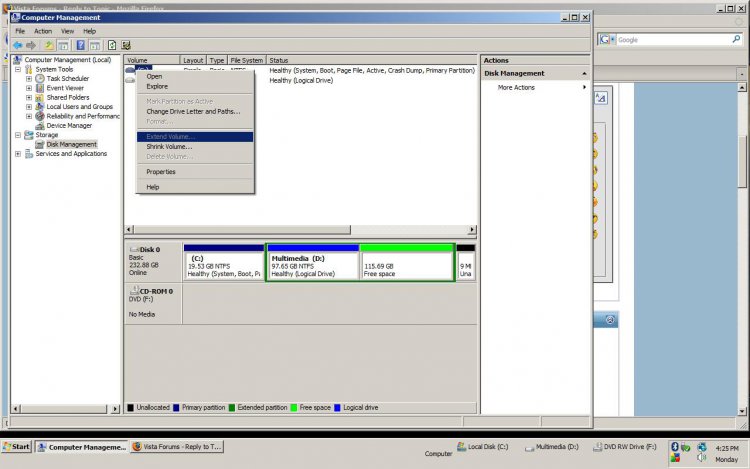Click the Local Users and Groups icon

click(x=40, y=107)
